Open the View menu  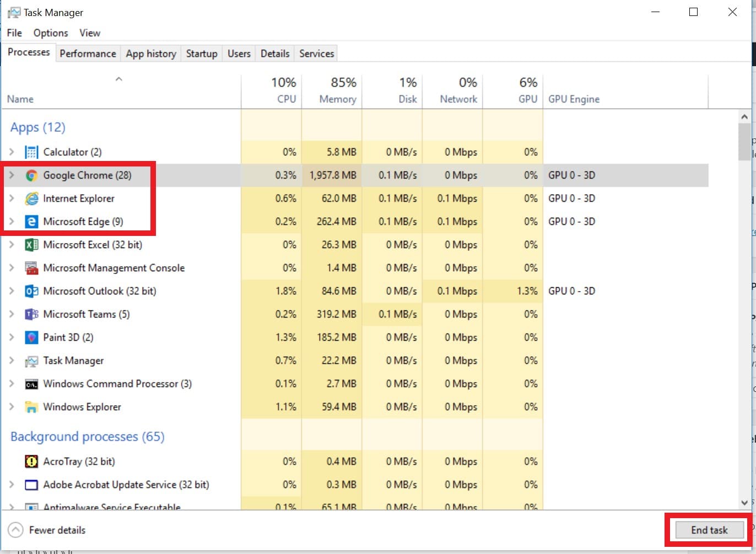[90, 33]
